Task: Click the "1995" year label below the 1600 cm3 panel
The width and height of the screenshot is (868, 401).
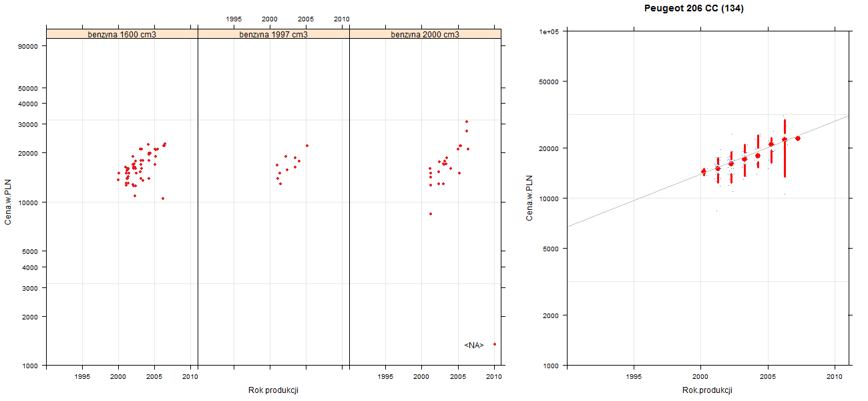Action: (82, 377)
